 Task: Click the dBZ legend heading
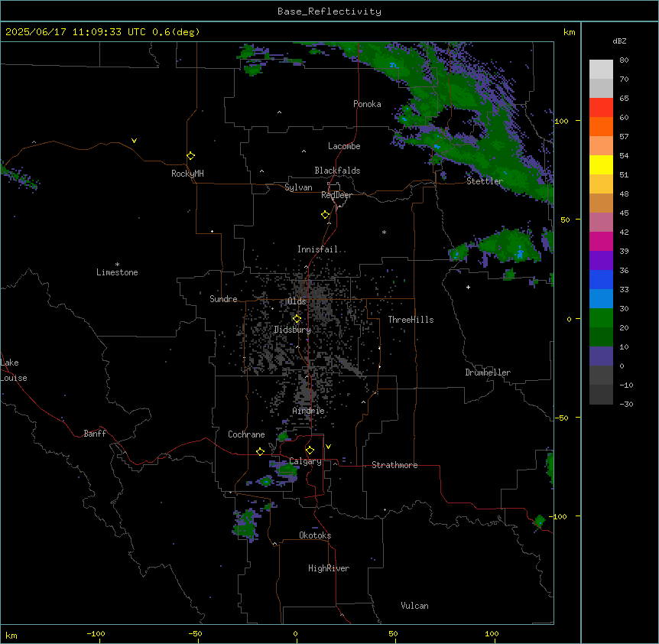[619, 41]
